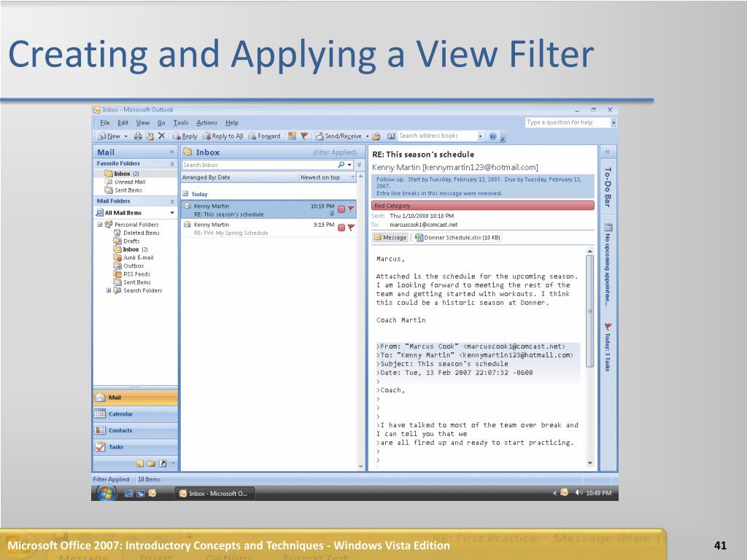Open the View menu
Screen dimensions: 747x560
point(142,122)
